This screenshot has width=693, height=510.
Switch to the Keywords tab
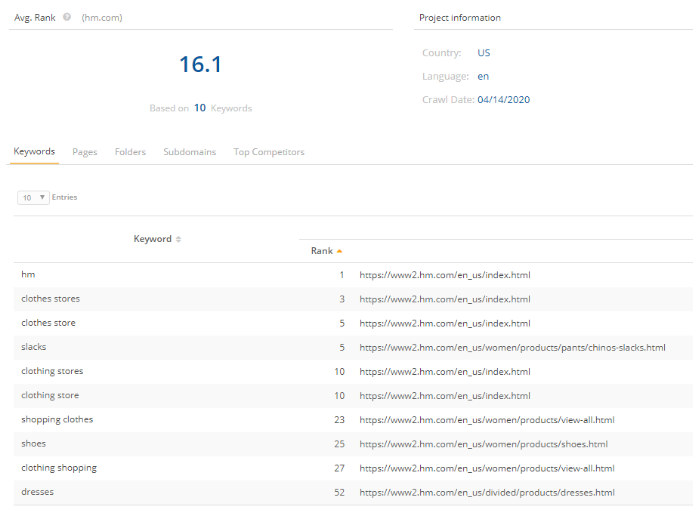click(34, 152)
